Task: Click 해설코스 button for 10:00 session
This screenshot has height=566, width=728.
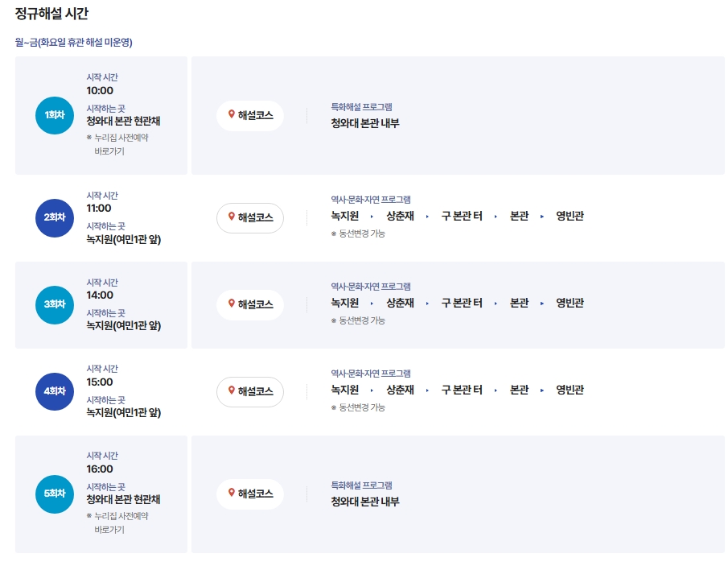Action: (x=250, y=115)
